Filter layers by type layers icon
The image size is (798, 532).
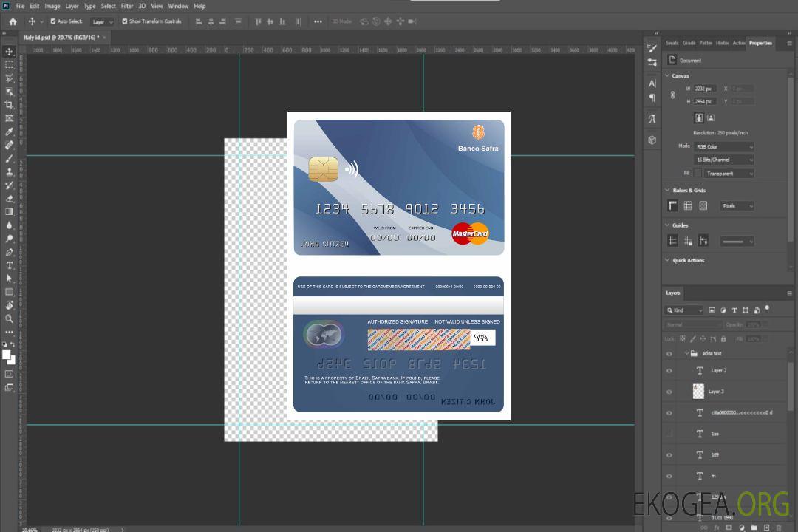[734, 310]
